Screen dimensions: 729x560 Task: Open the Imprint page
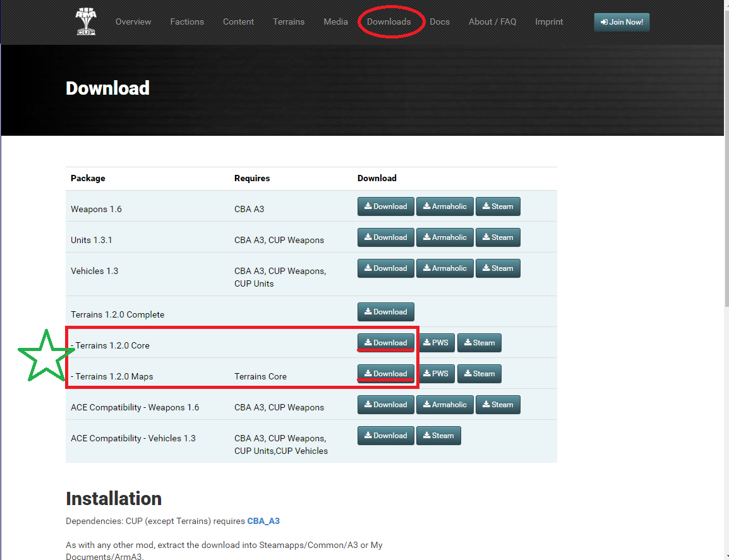pos(549,22)
